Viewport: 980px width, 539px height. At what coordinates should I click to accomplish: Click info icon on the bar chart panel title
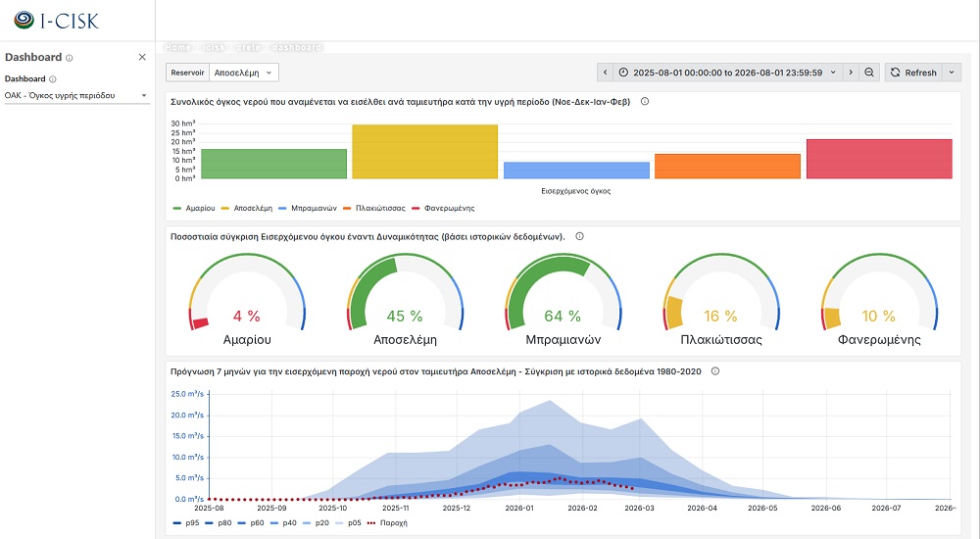(645, 101)
